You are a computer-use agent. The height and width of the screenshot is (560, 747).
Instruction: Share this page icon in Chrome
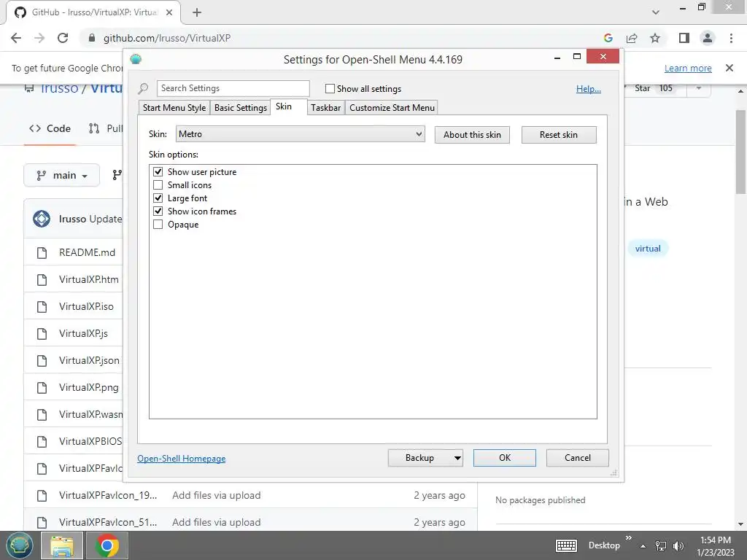coord(632,38)
